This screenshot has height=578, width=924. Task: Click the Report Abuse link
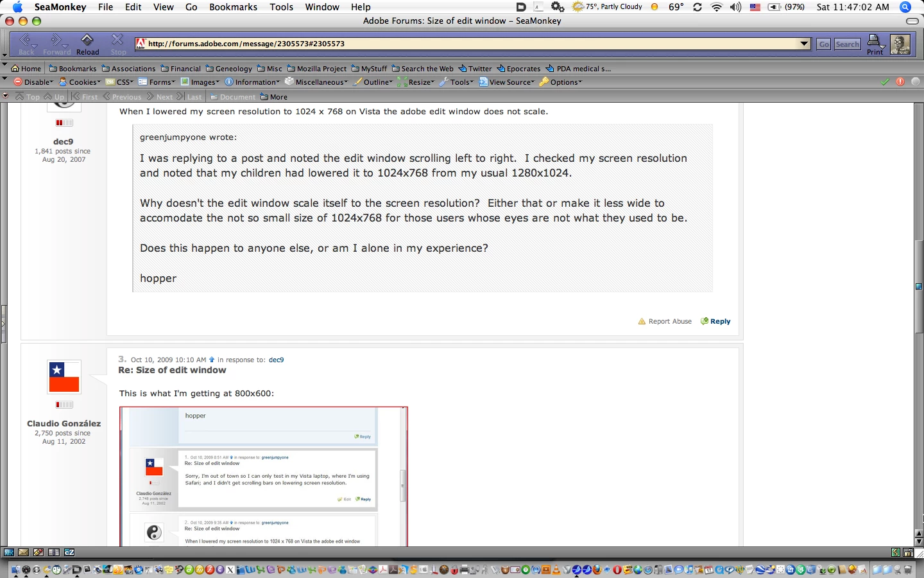click(x=665, y=321)
